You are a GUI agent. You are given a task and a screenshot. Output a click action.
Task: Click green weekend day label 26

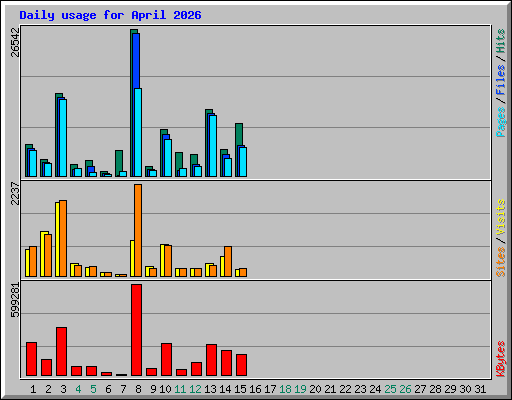[x=405, y=389]
